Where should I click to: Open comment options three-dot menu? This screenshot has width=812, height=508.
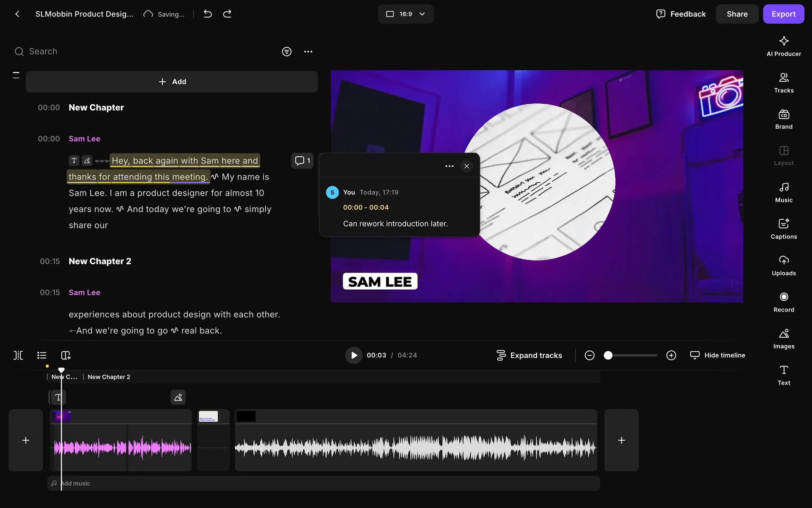tap(449, 166)
